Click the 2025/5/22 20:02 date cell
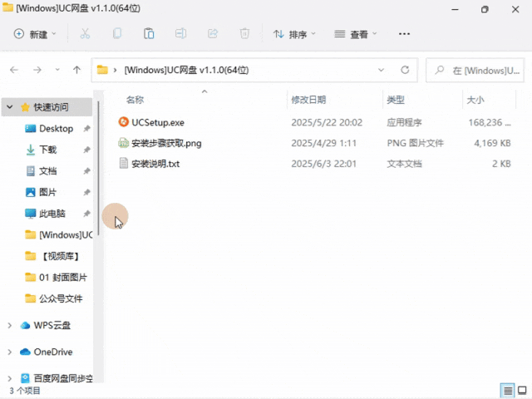The width and height of the screenshot is (532, 399). (x=327, y=122)
